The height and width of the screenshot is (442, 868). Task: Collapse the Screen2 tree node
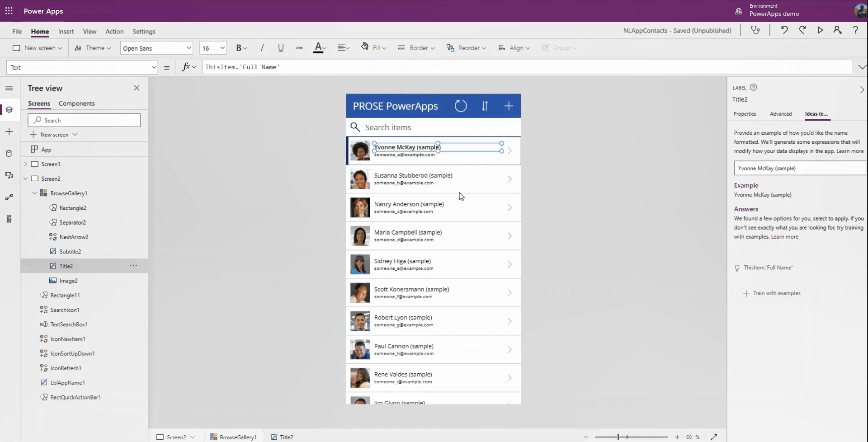click(x=26, y=179)
